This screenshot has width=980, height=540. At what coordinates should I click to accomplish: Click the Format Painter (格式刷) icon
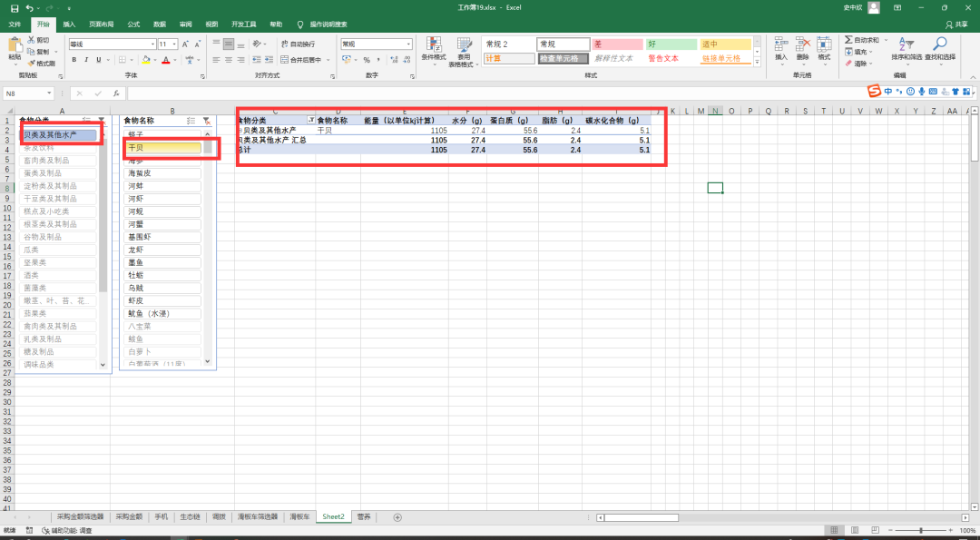pyautogui.click(x=42, y=64)
